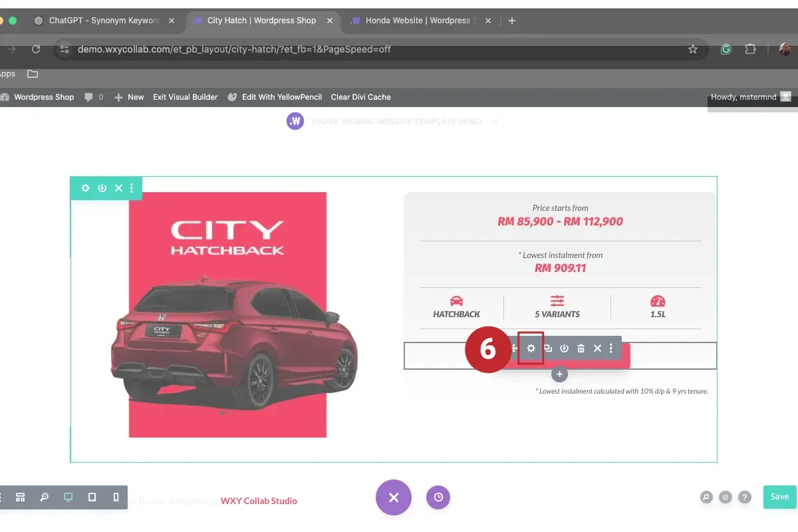Click Exit Visual Builder
The height and width of the screenshot is (532, 798).
185,96
